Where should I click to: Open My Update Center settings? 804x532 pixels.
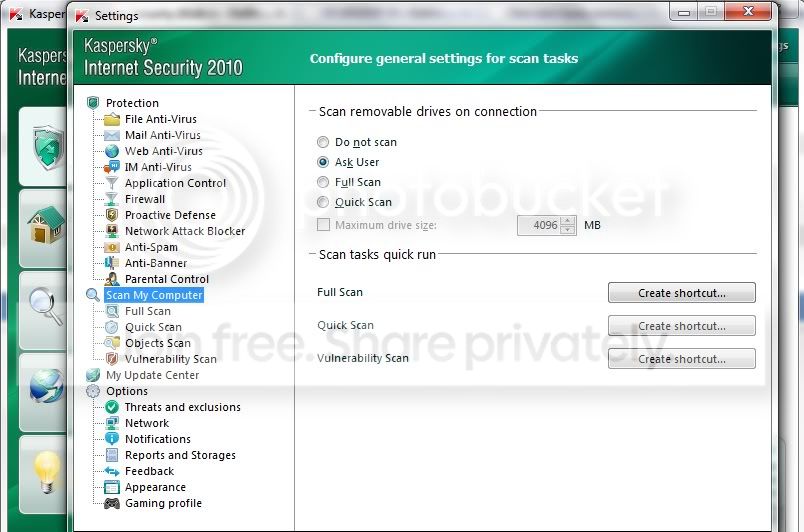pos(152,375)
